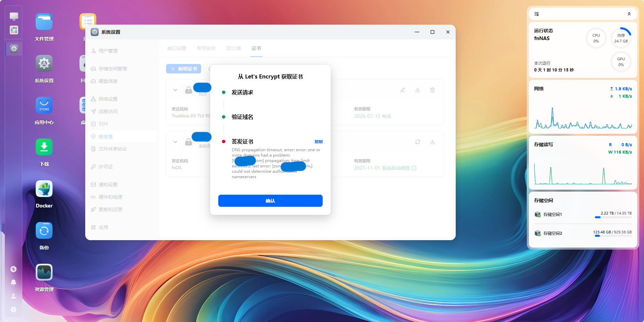Open the user profile icon in the dock
644x322 pixels.
click(x=13, y=296)
